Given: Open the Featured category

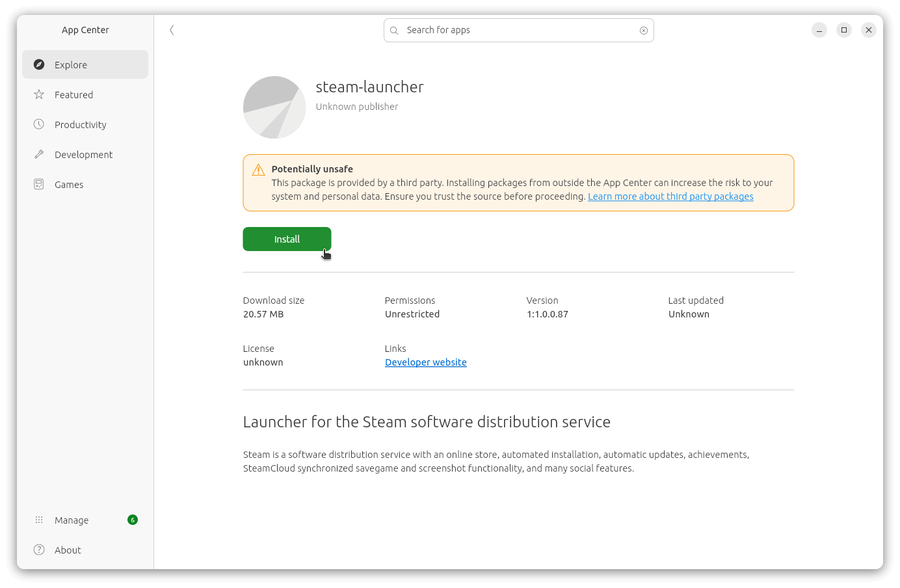Looking at the screenshot, I should 85,94.
